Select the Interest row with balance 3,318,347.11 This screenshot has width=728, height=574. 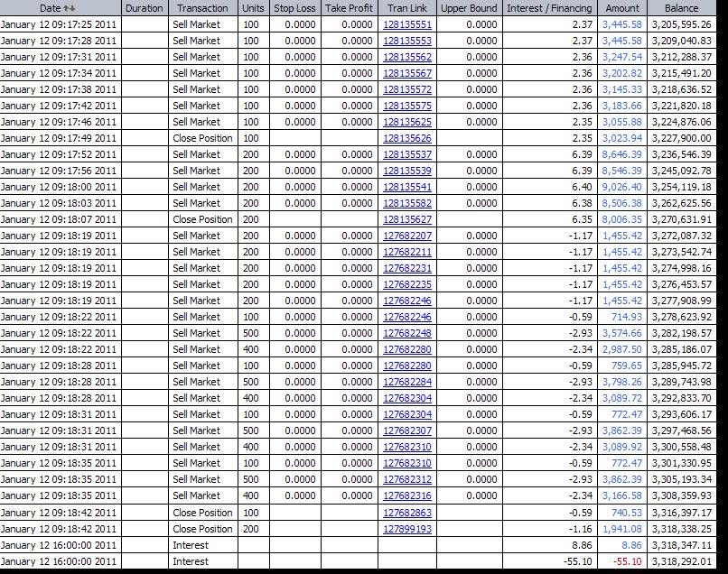(358, 545)
